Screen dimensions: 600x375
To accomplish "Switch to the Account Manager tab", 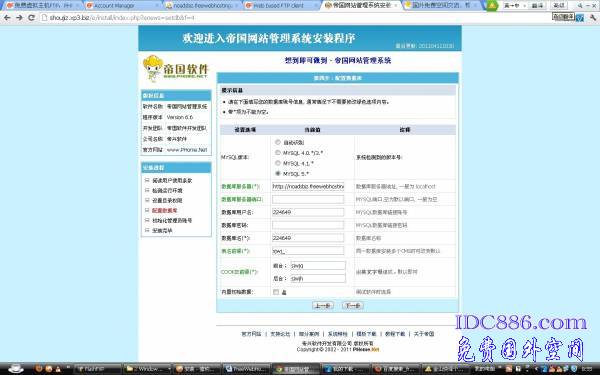I will [121, 5].
